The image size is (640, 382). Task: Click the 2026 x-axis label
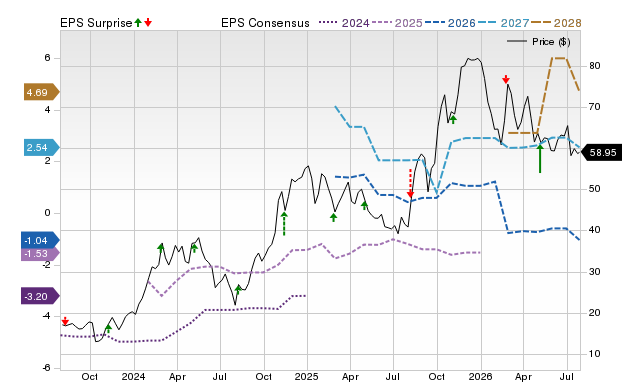(480, 376)
